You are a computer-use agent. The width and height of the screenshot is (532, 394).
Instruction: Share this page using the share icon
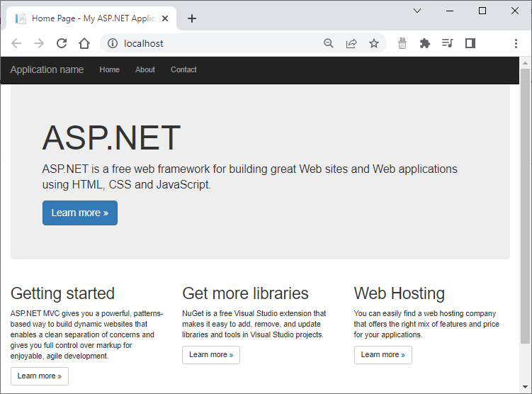(351, 43)
